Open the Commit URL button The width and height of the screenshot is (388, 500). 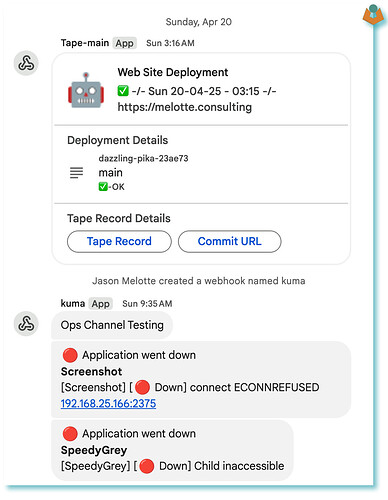[x=230, y=241]
